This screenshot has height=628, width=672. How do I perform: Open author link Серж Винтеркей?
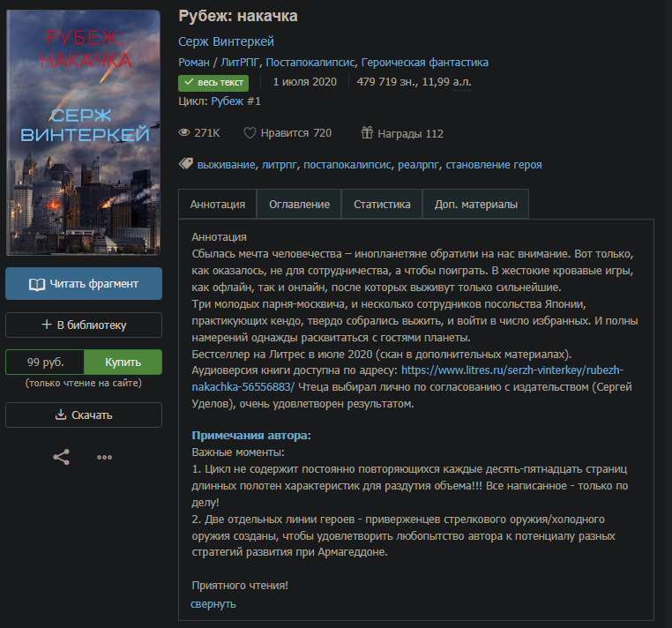226,41
